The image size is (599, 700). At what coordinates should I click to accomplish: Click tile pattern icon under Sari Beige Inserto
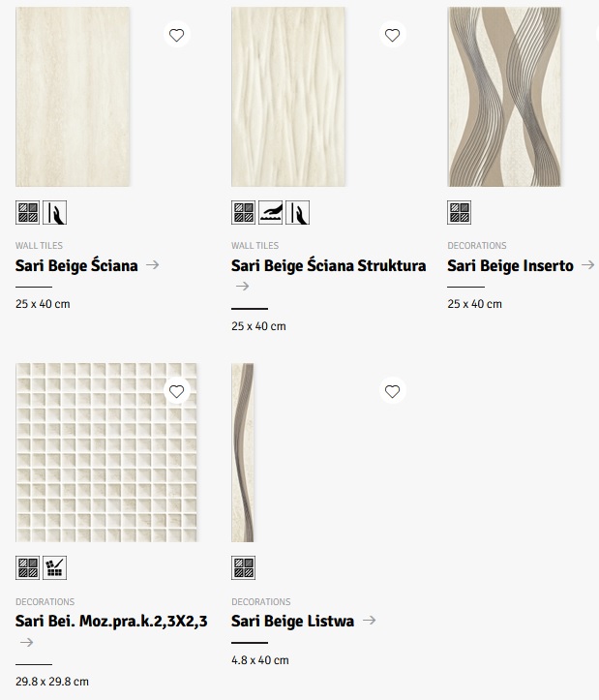(x=459, y=212)
